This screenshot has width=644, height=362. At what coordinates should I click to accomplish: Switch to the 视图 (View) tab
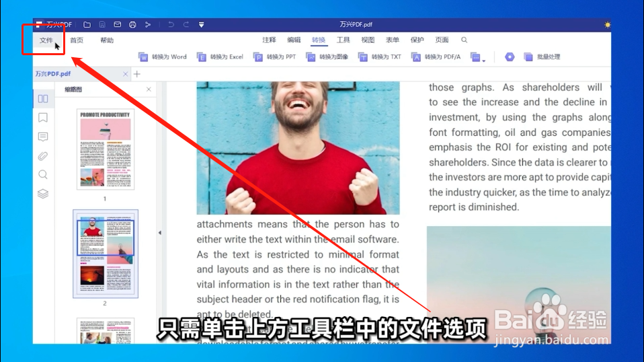tap(368, 40)
